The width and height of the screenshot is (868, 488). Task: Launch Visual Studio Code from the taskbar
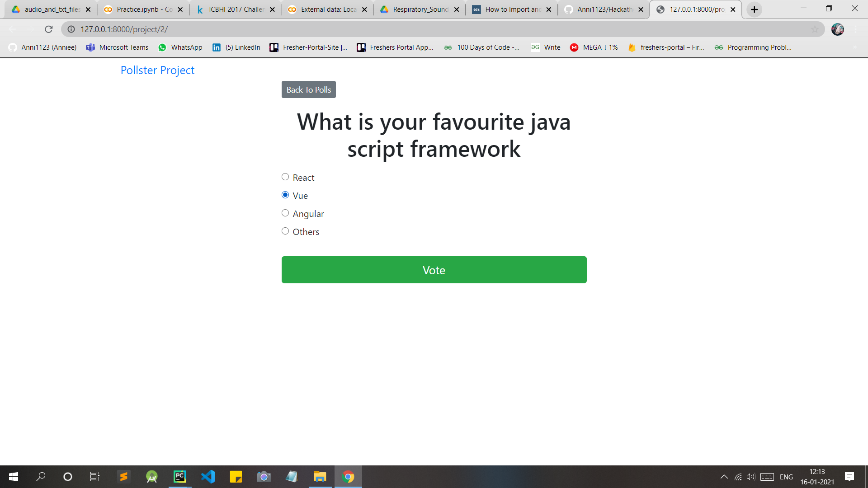[208, 477]
